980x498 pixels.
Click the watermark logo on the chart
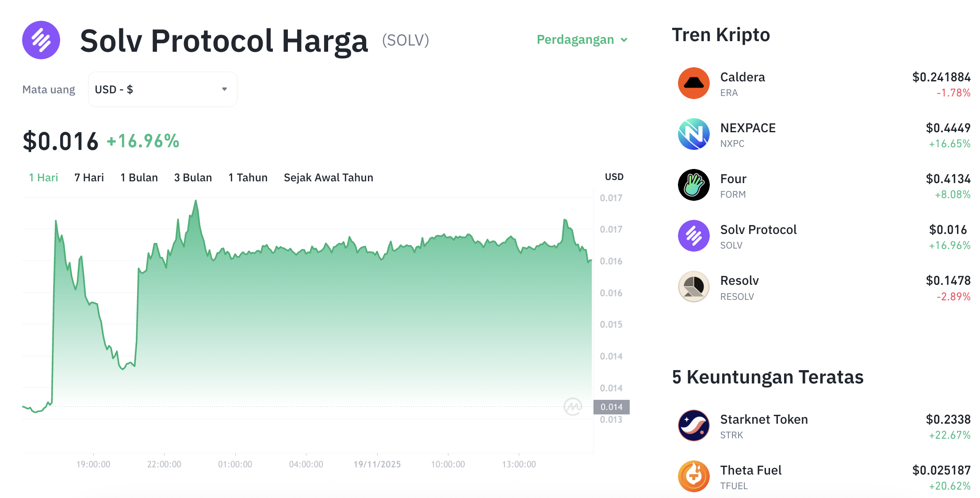[x=574, y=407]
